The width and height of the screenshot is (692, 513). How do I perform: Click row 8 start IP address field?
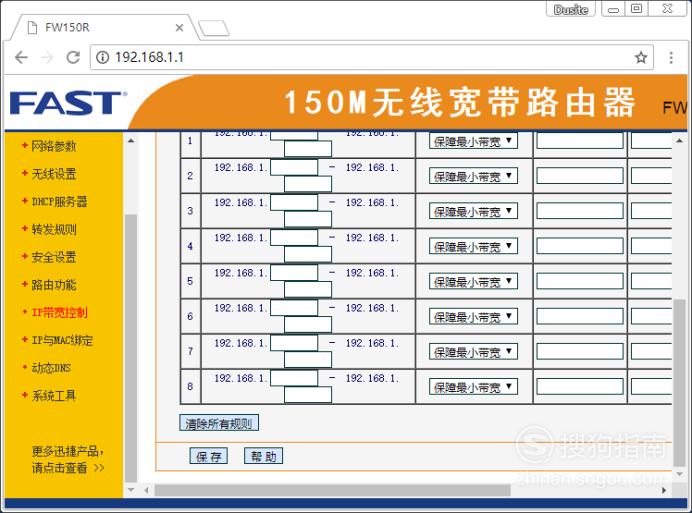coord(294,378)
